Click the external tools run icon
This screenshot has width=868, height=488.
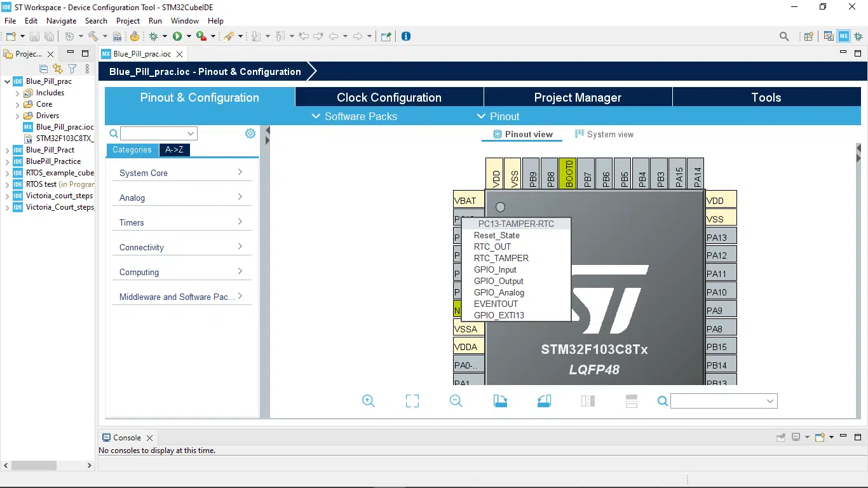[x=200, y=36]
